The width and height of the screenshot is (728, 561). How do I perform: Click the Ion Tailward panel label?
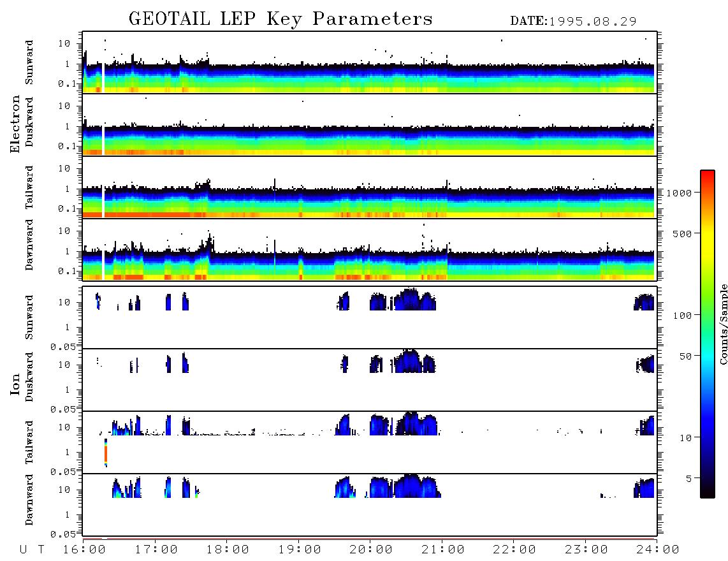coord(29,442)
